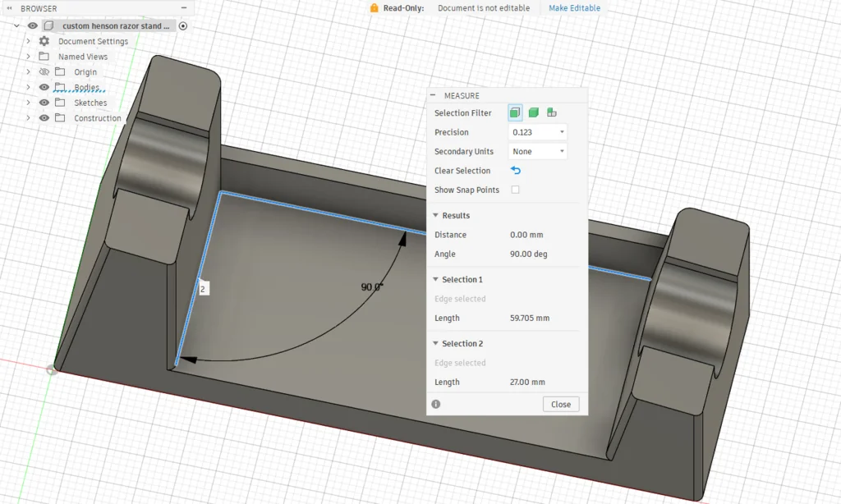The width and height of the screenshot is (841, 504).
Task: Hide the Bodies folder visibility
Action: click(x=44, y=87)
